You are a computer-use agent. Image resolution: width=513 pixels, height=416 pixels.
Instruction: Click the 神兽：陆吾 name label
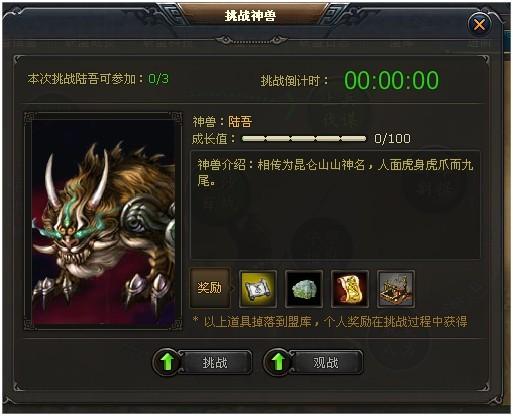coord(222,121)
